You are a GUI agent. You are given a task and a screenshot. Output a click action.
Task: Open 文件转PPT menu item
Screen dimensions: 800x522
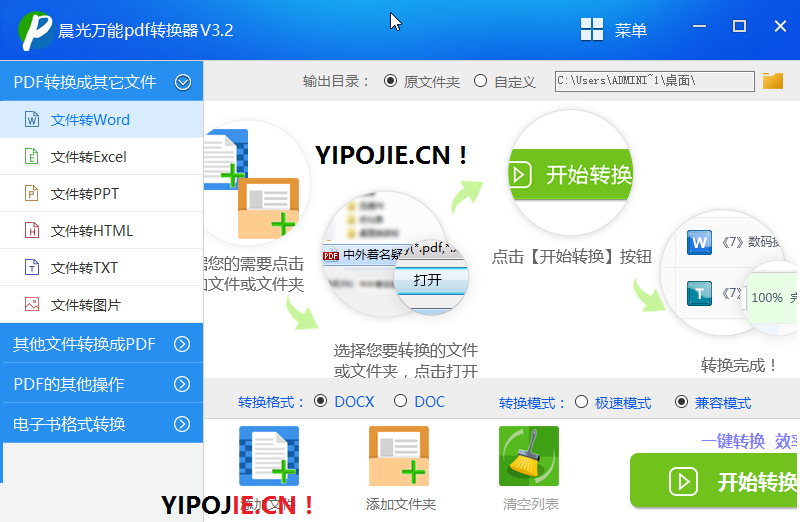coord(102,193)
